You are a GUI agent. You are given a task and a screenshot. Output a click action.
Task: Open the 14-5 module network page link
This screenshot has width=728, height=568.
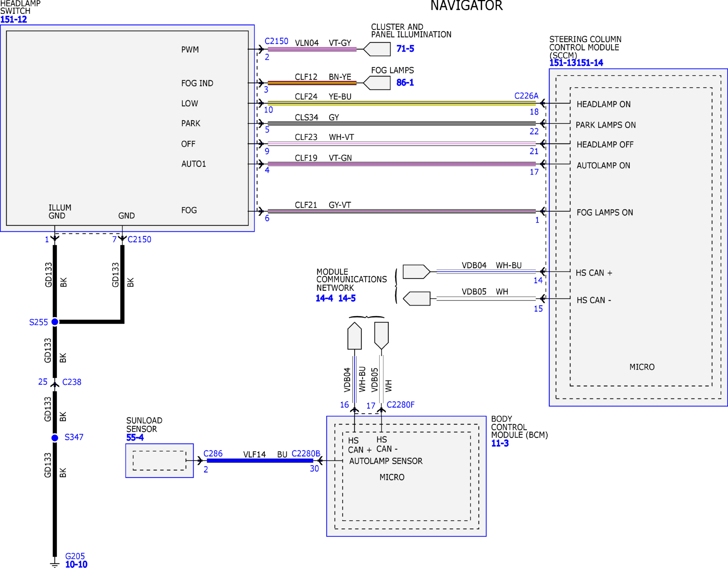click(x=347, y=299)
